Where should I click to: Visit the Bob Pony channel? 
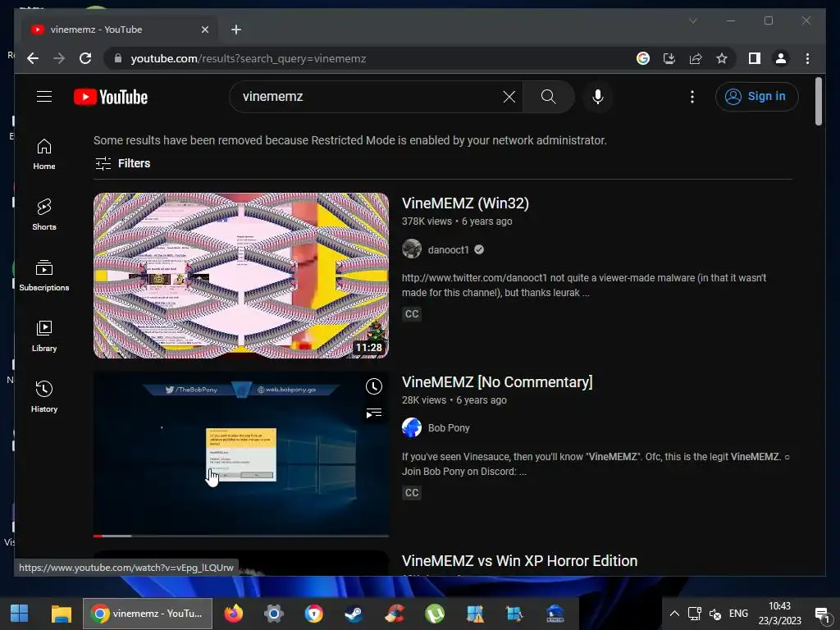click(449, 428)
